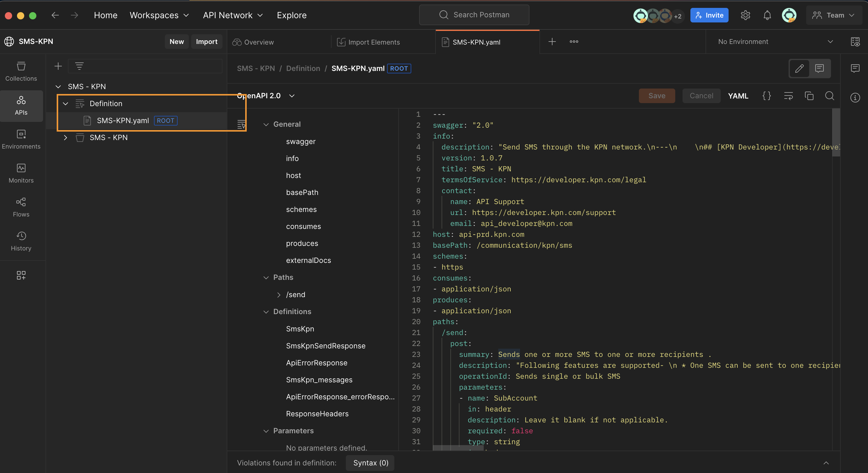Screen dimensions: 868x473
Task: Click the SMS-KPN workspace globe icon
Action: (x=9, y=42)
